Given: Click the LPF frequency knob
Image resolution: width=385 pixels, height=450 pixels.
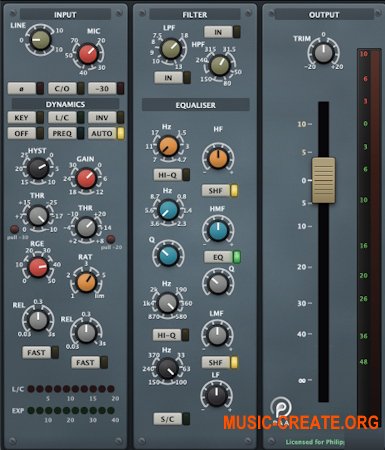Looking at the screenshot, I should pos(171,49).
